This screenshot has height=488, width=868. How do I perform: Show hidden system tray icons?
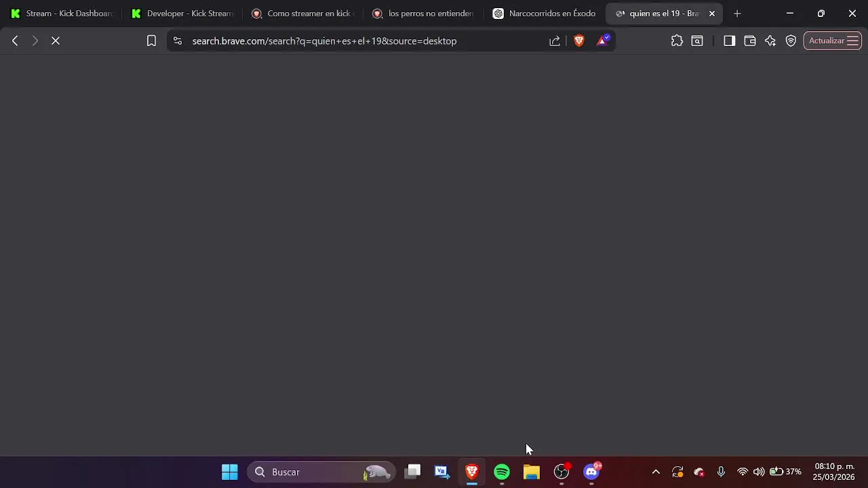656,472
